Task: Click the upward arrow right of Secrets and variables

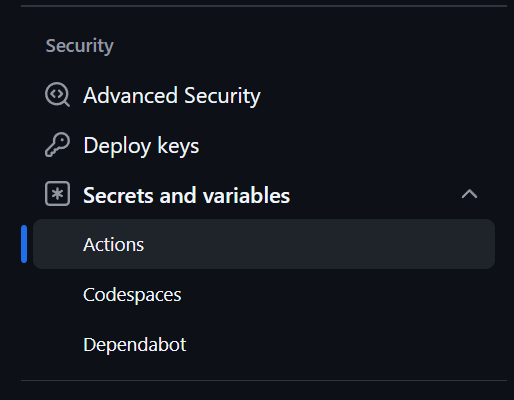Action: (x=469, y=194)
